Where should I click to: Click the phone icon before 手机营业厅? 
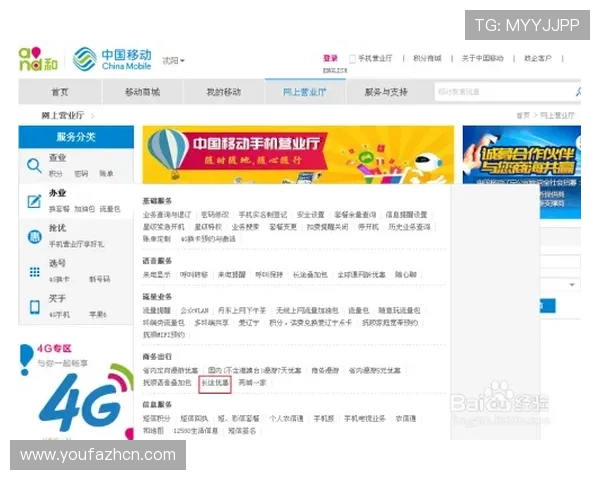[x=352, y=59]
